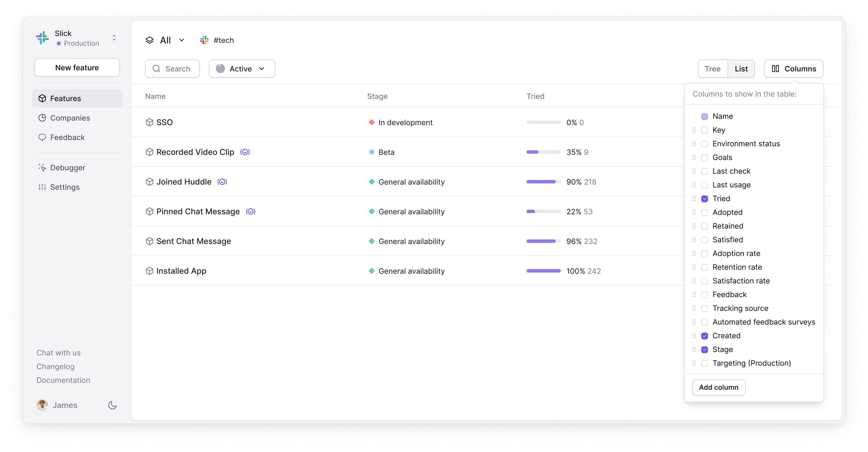Click the Features cube icon in sidebar
Screen dimensions: 868x452
pos(42,98)
